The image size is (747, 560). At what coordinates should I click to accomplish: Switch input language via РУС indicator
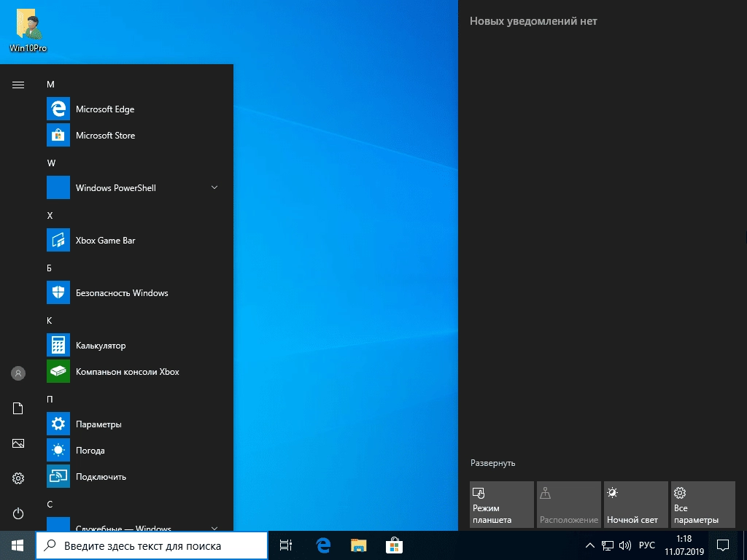pos(647,545)
